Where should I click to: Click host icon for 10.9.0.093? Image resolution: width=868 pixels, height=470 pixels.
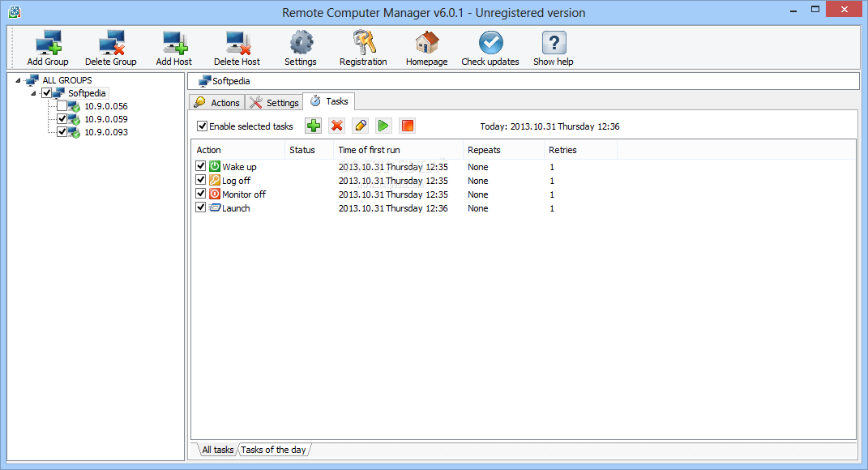[75, 132]
